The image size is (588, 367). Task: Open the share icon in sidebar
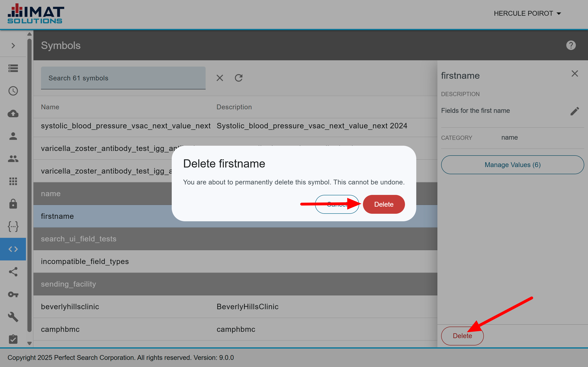click(13, 272)
